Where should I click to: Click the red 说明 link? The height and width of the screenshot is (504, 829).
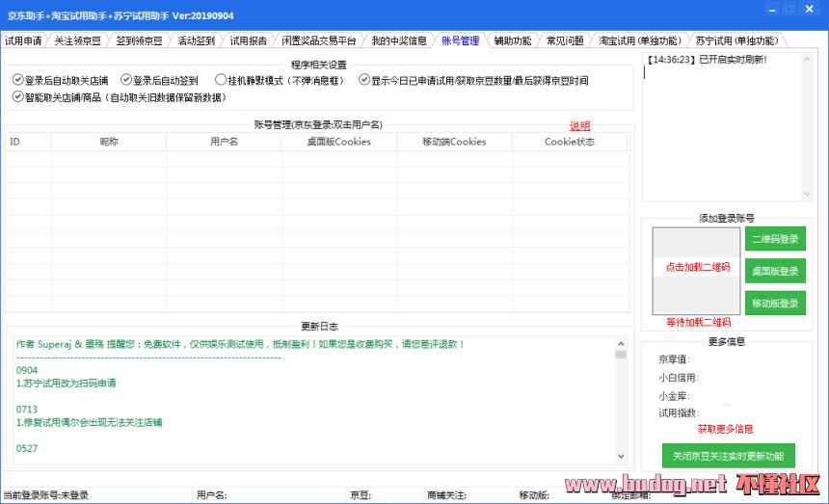coord(579,125)
